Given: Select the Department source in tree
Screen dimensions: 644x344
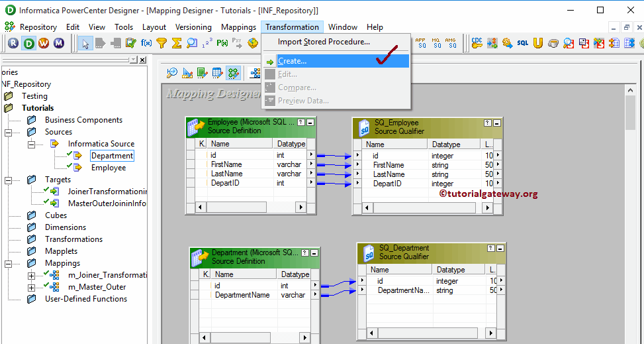Looking at the screenshot, I should [112, 156].
